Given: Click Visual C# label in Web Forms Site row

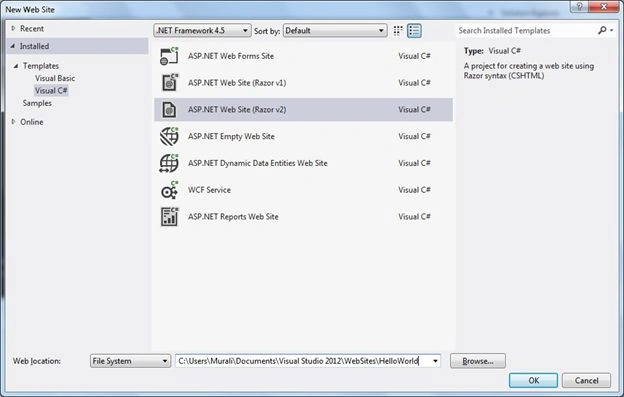Looking at the screenshot, I should pos(414,56).
